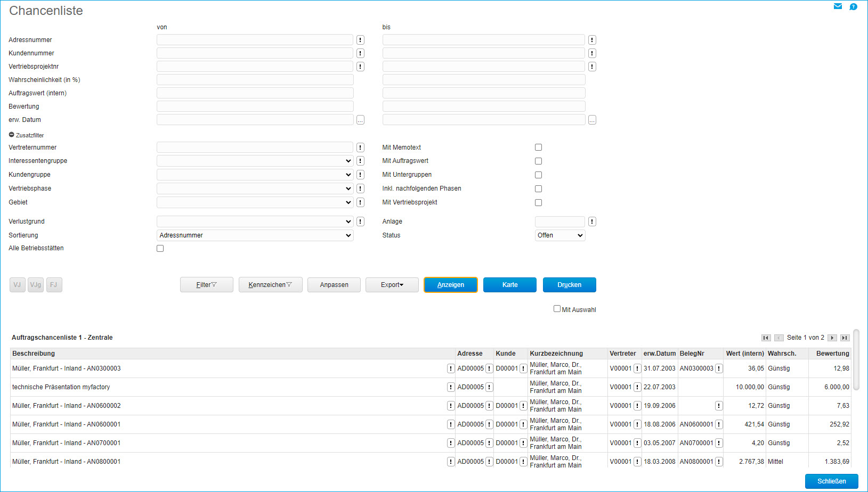Click the Anzeigen button
The height and width of the screenshot is (492, 868).
(450, 285)
